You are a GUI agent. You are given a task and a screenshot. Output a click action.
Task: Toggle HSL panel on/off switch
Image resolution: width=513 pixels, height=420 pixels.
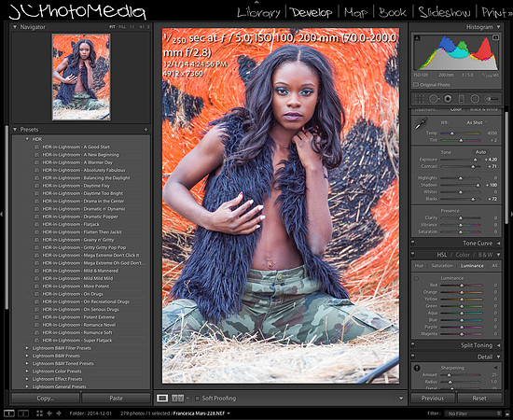413,255
